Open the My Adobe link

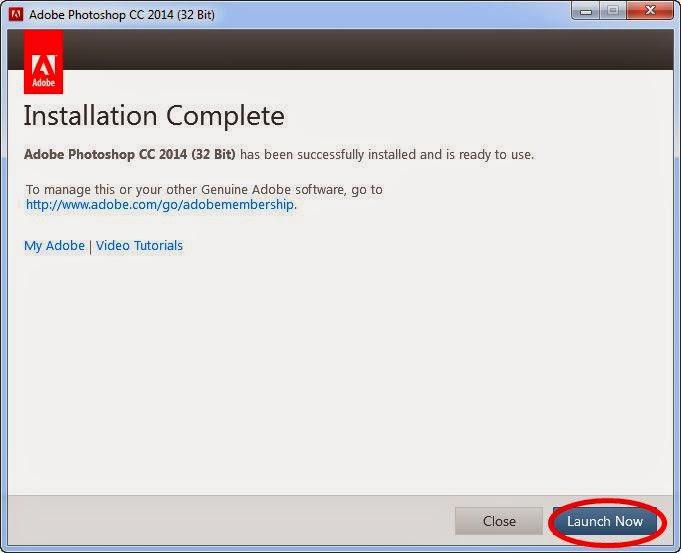[x=54, y=245]
